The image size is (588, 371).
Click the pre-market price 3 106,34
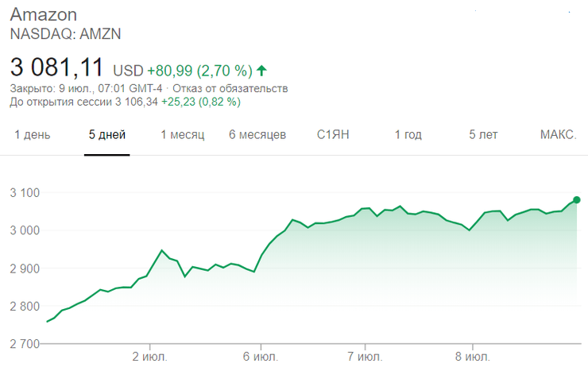(137, 102)
